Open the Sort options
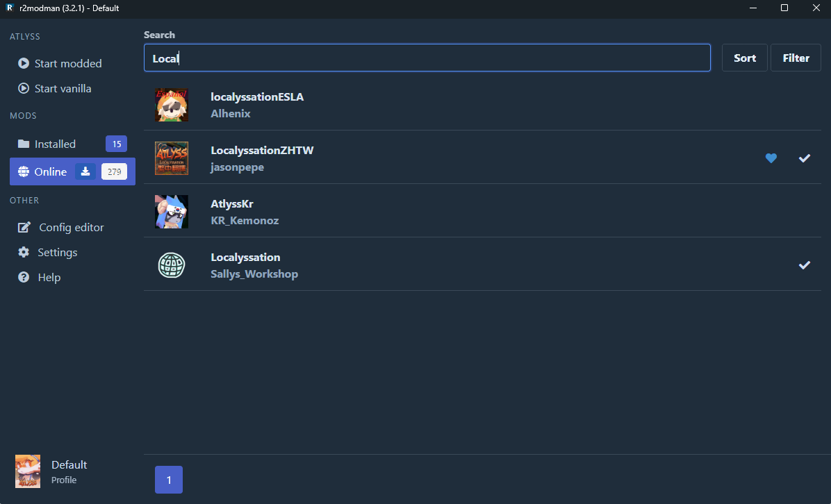This screenshot has width=831, height=504. coord(745,58)
